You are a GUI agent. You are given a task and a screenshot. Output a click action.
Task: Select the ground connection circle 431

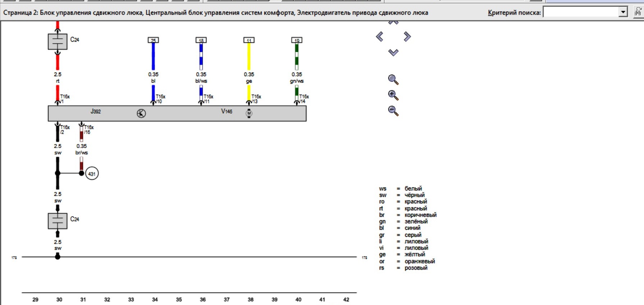pyautogui.click(x=92, y=174)
